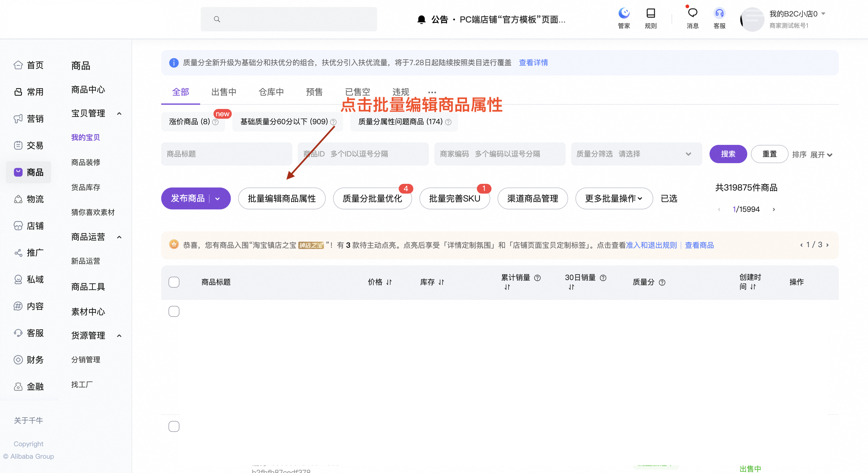Open the 规则 rules book icon
The width and height of the screenshot is (868, 473).
click(x=651, y=13)
